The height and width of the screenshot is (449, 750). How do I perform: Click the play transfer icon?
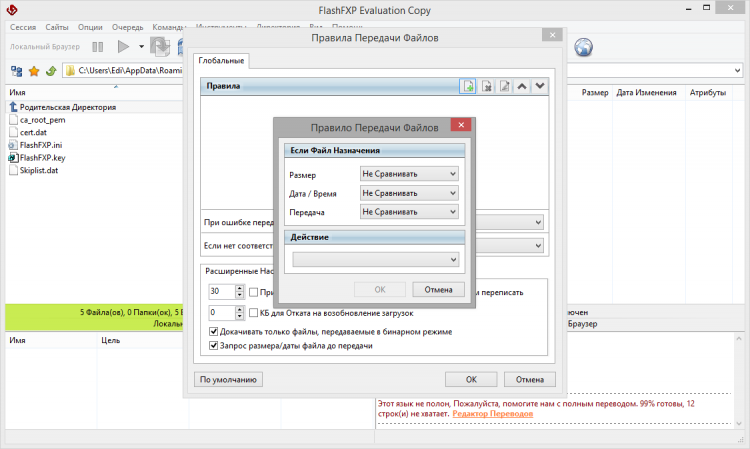[x=123, y=46]
